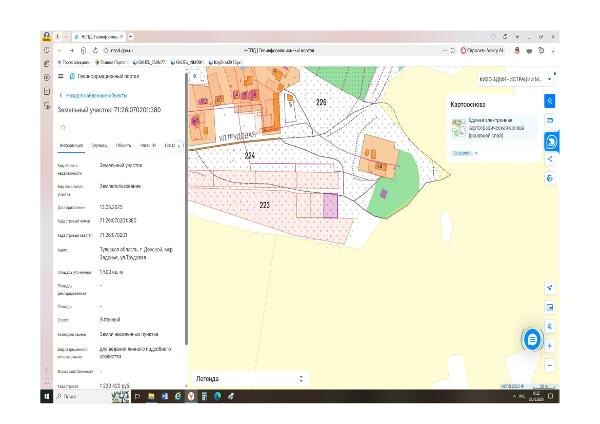Switch to Yandex Browser in taskbar

point(191,396)
